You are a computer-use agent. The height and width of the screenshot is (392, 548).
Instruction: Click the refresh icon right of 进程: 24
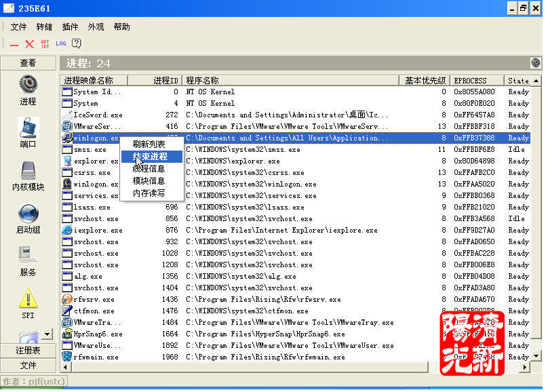(x=535, y=63)
